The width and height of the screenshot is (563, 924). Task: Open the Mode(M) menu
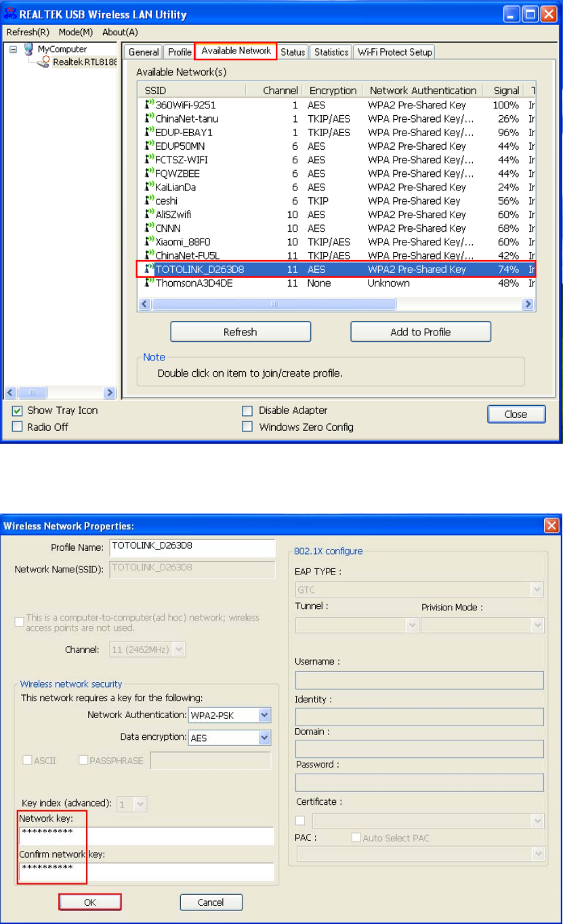(76, 32)
